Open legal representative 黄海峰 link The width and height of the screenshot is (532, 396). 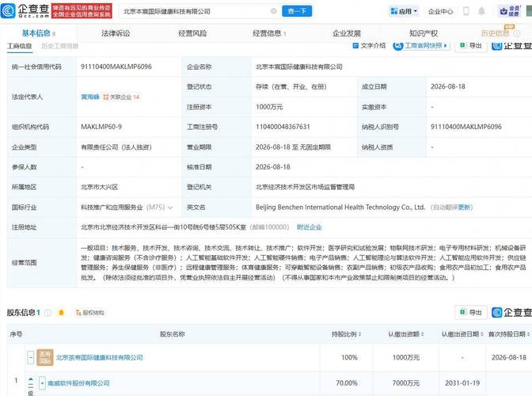tap(90, 97)
